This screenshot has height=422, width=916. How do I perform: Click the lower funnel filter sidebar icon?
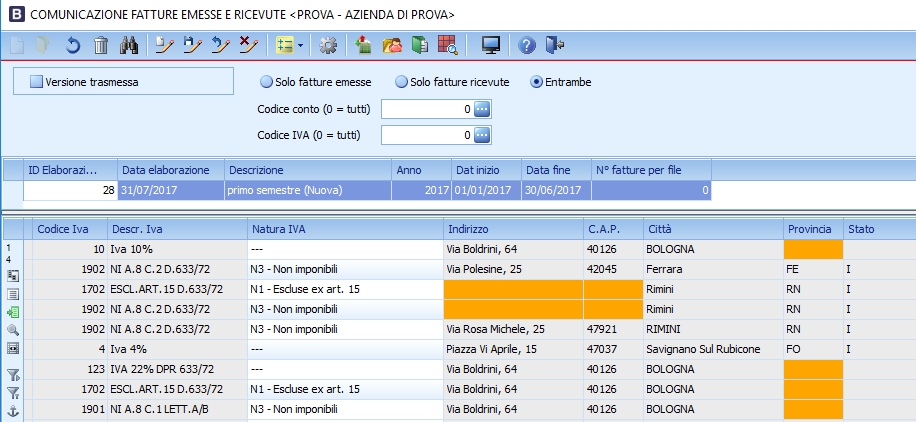(x=12, y=393)
